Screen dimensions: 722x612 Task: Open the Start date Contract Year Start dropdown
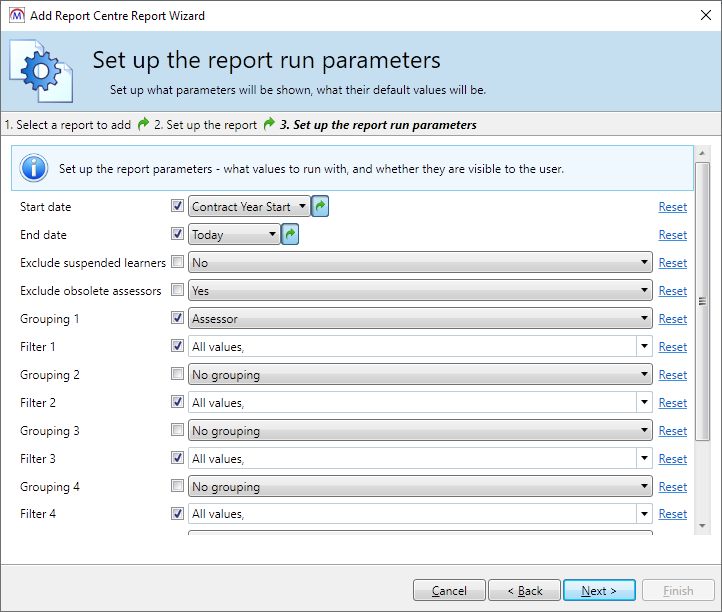(250, 207)
